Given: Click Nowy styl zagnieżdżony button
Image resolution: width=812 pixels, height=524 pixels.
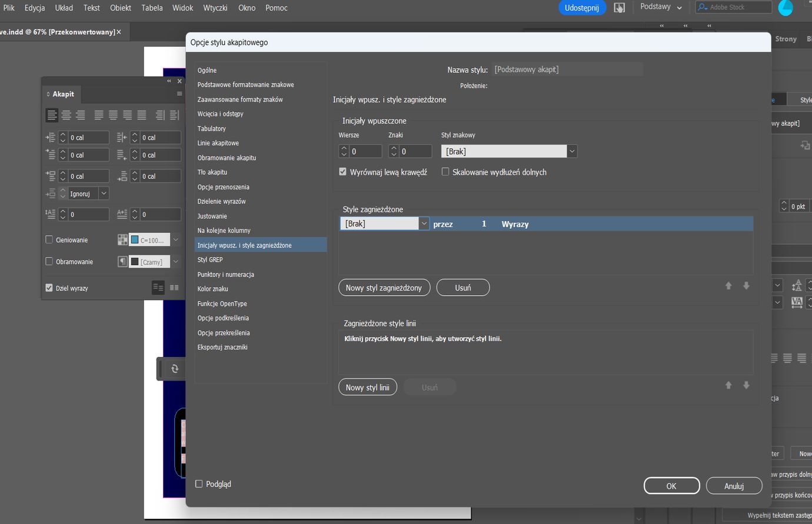Looking at the screenshot, I should (x=384, y=288).
